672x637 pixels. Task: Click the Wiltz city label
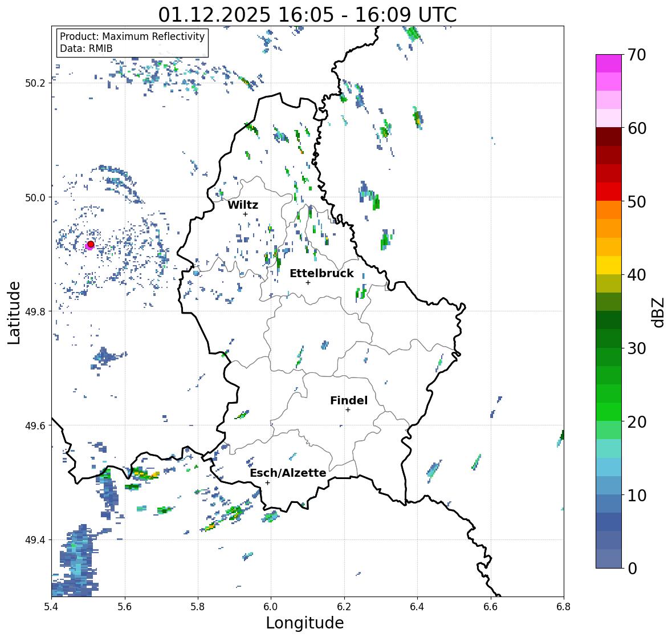(x=243, y=205)
